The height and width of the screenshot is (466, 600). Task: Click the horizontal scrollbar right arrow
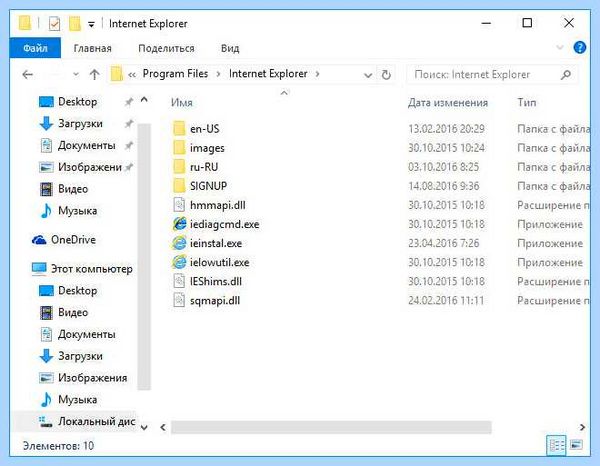pyautogui.click(x=582, y=427)
